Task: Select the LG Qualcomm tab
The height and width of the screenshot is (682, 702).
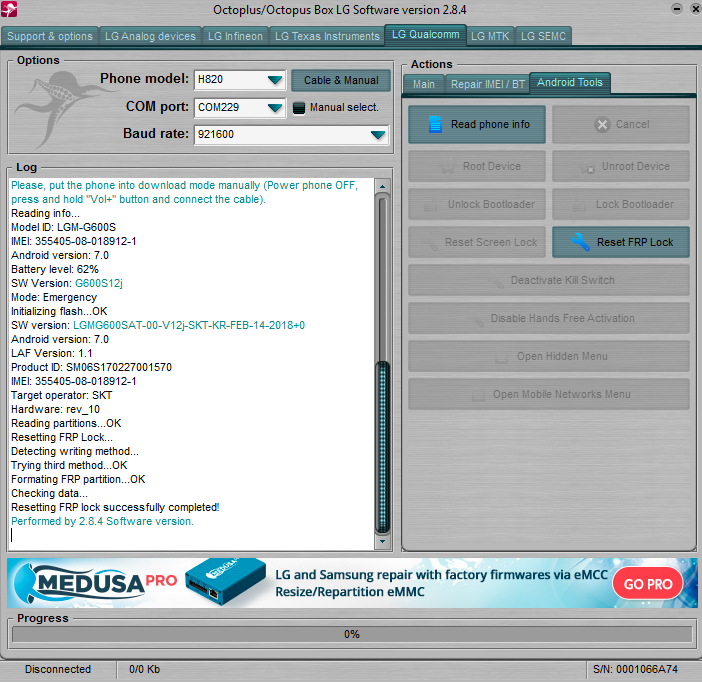Action: [x=425, y=34]
